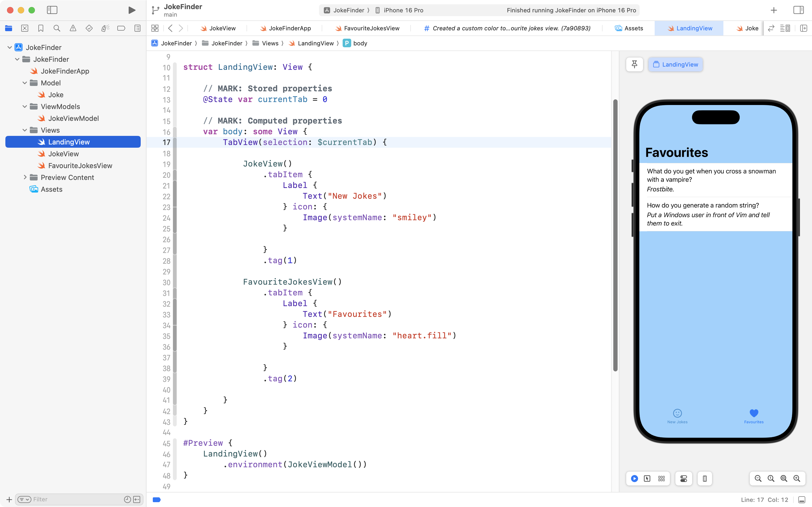Open the Bookmark navigator icon
Image resolution: width=812 pixels, height=507 pixels.
point(41,28)
